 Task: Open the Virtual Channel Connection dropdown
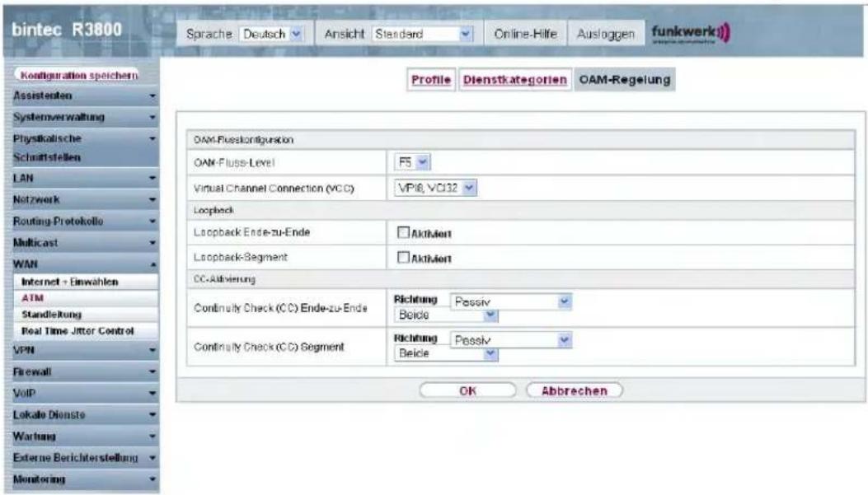pyautogui.click(x=435, y=188)
